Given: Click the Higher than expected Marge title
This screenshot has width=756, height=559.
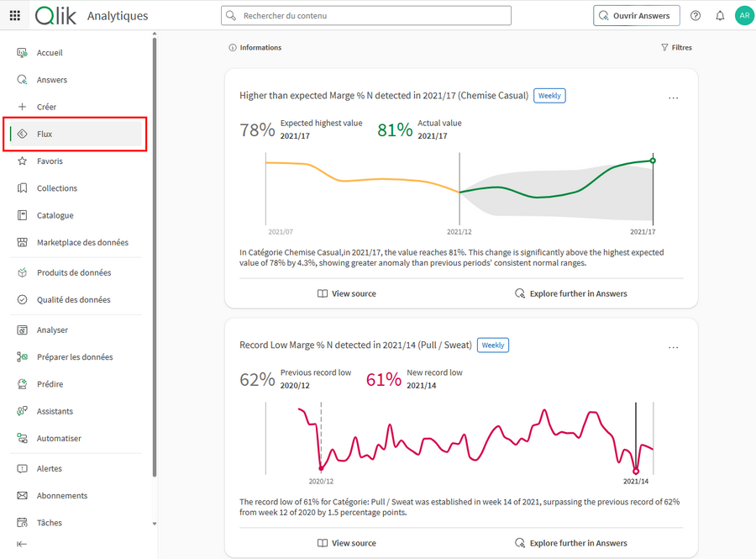Looking at the screenshot, I should coord(384,96).
